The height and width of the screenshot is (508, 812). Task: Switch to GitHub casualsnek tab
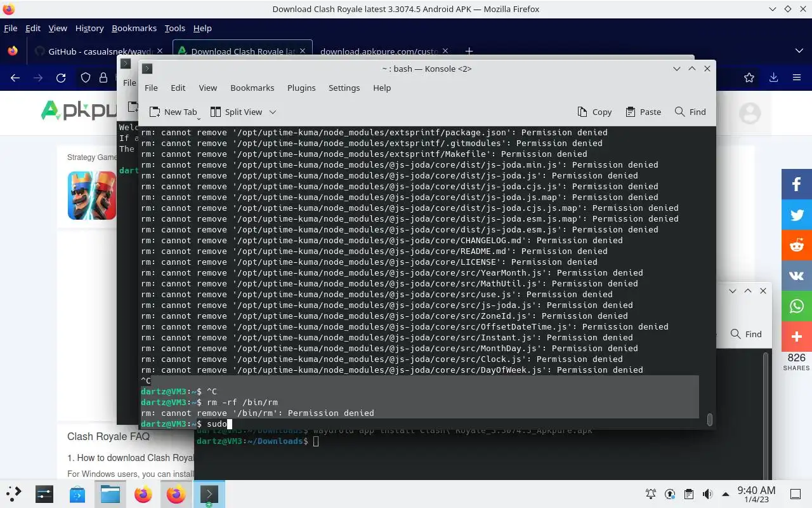click(x=98, y=51)
